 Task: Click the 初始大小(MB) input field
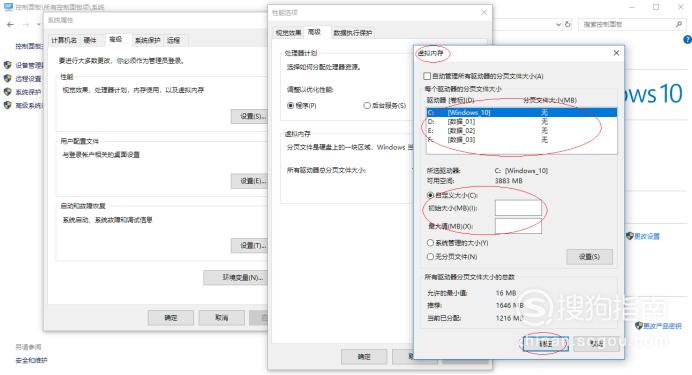click(x=518, y=208)
